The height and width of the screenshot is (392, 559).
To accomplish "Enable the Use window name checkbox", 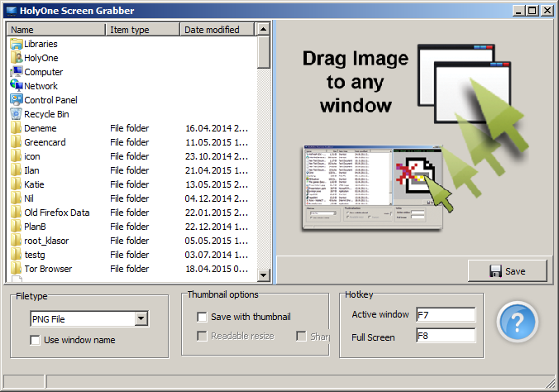I will coord(35,340).
